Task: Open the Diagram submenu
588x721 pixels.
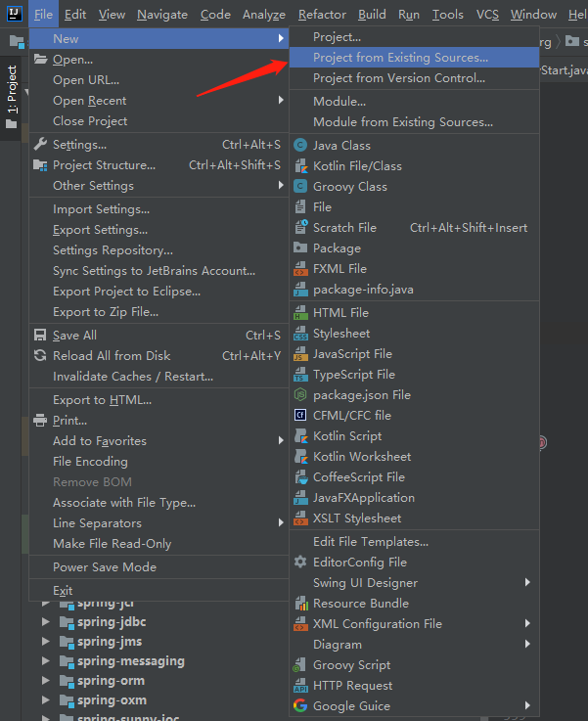Action: 414,645
